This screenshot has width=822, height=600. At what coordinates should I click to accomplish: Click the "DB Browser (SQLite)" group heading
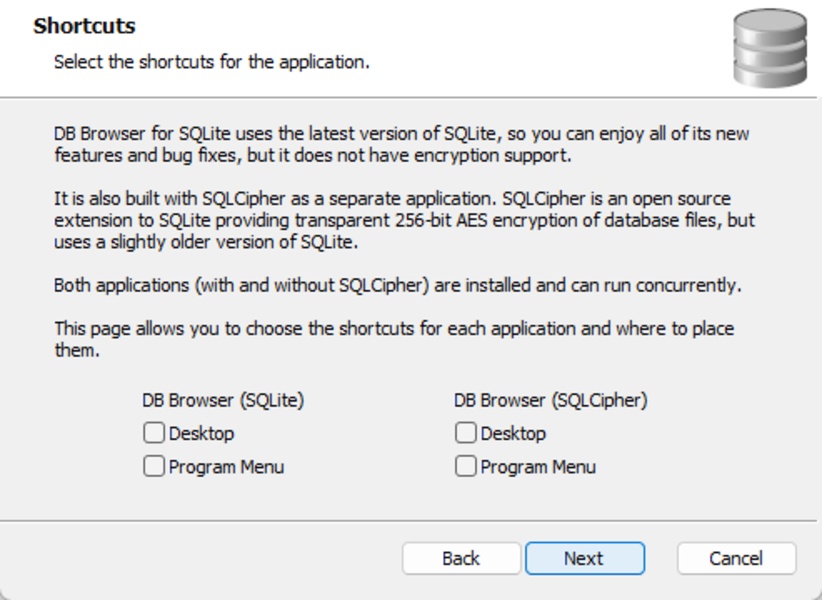tap(222, 400)
